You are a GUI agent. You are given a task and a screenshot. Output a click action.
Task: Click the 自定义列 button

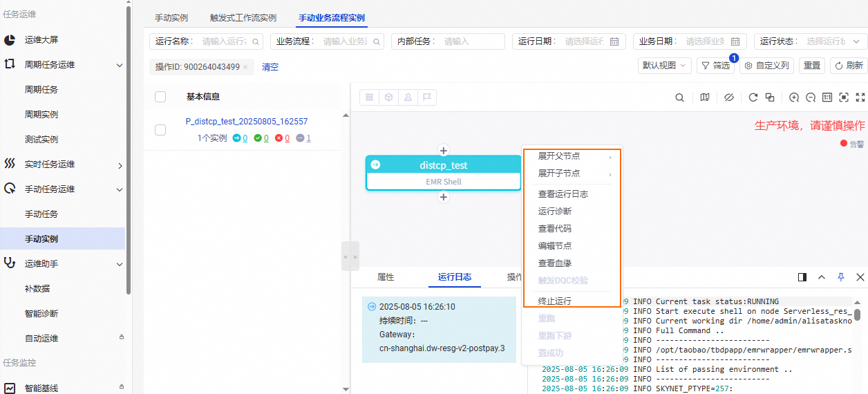coord(767,66)
